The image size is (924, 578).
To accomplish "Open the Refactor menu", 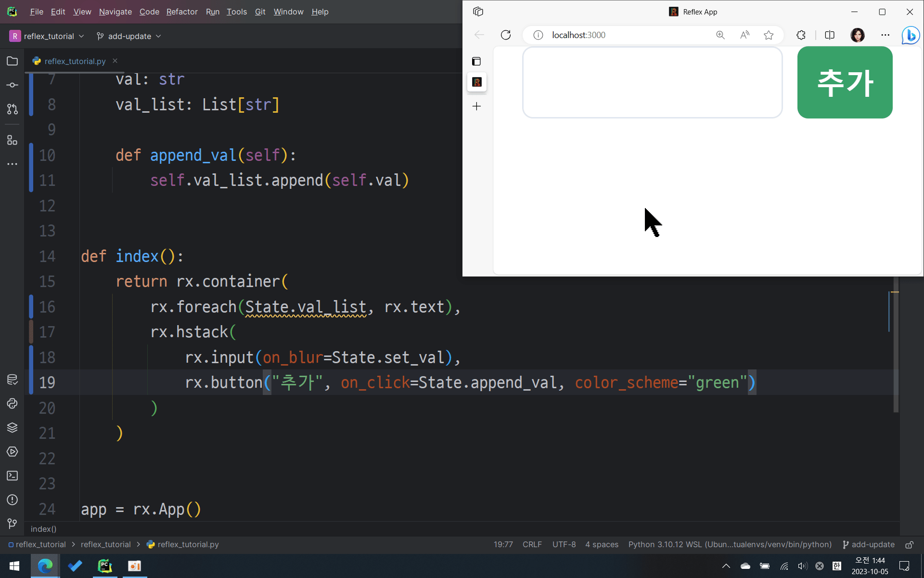I will coord(182,12).
